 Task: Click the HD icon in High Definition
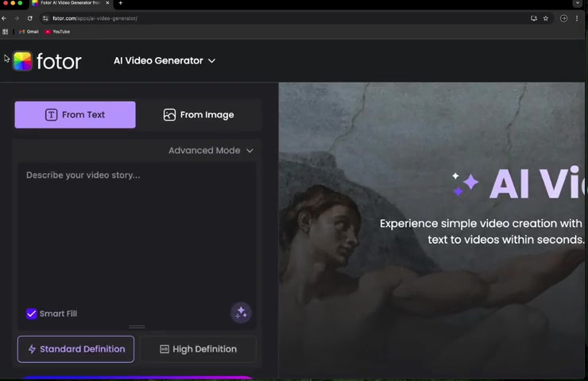pyautogui.click(x=164, y=349)
